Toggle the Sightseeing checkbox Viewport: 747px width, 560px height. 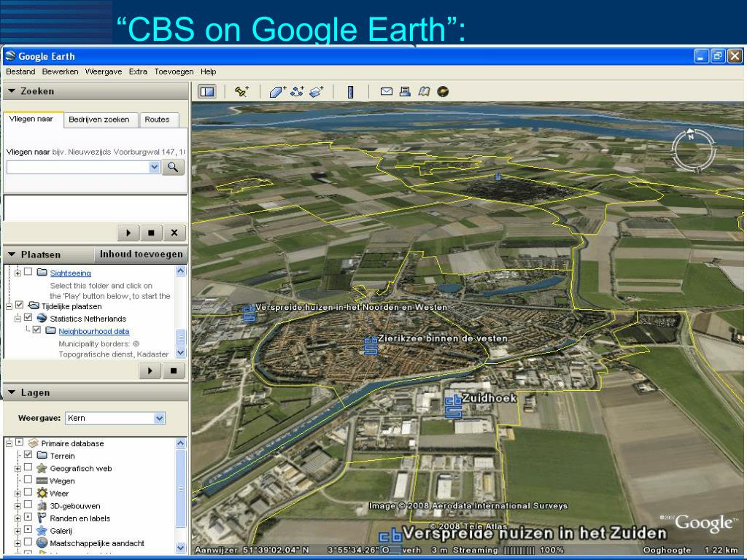pyautogui.click(x=28, y=272)
